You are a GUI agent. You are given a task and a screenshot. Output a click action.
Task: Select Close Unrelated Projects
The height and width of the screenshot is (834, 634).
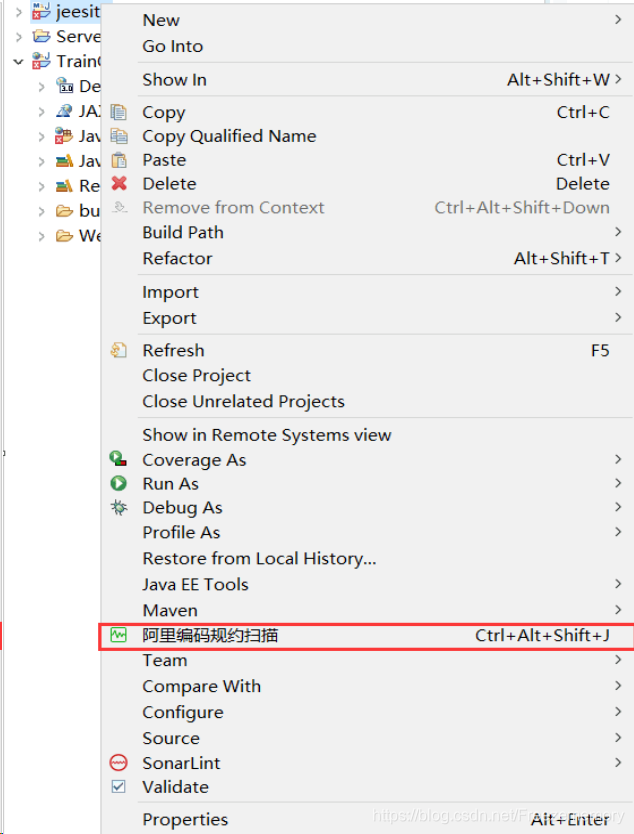(x=367, y=402)
